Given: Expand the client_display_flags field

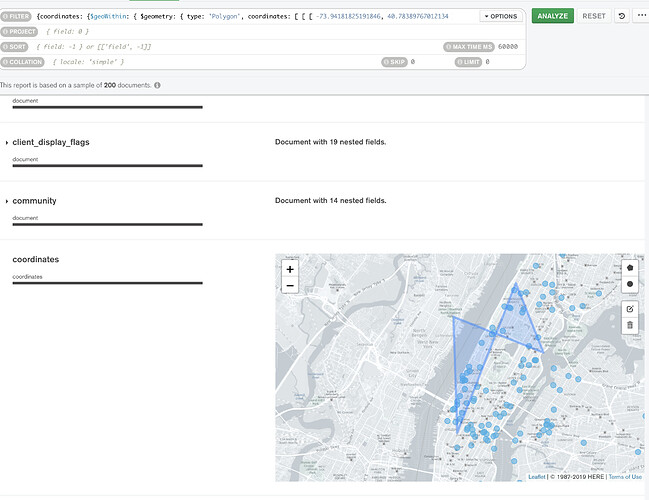Looking at the screenshot, I should click(x=7, y=143).
